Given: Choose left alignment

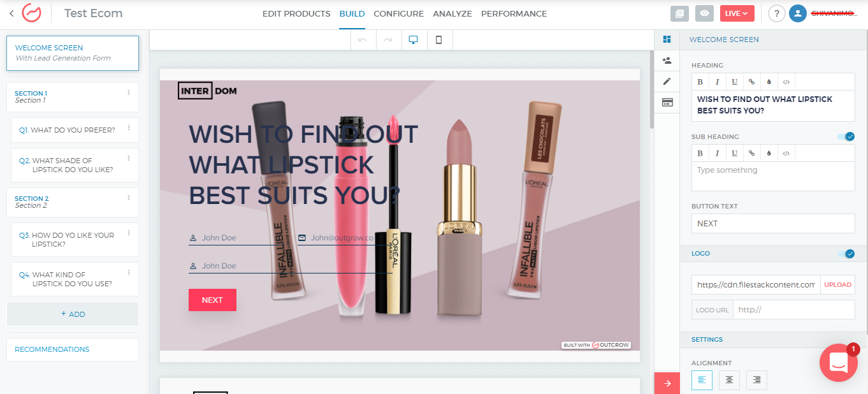Looking at the screenshot, I should [x=702, y=380].
